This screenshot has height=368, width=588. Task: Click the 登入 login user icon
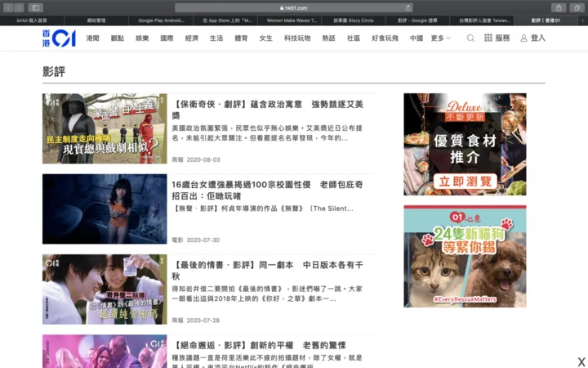coord(524,38)
